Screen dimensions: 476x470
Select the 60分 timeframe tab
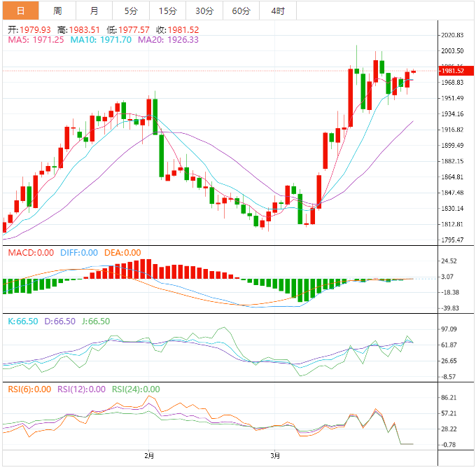tap(241, 11)
